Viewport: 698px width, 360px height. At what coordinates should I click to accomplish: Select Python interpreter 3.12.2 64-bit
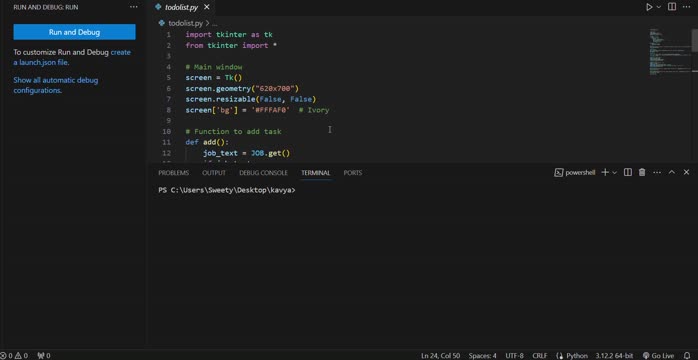click(x=614, y=356)
